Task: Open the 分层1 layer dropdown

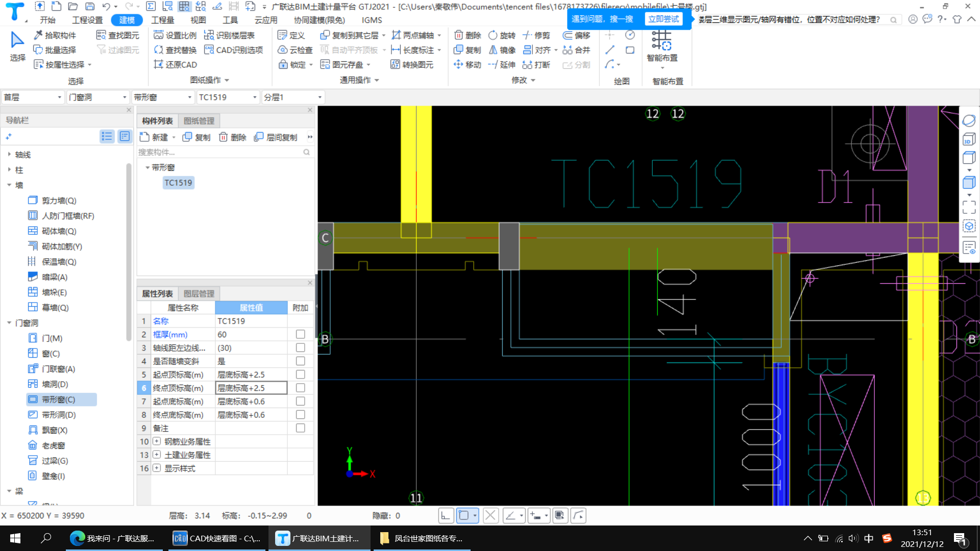Action: (x=293, y=97)
